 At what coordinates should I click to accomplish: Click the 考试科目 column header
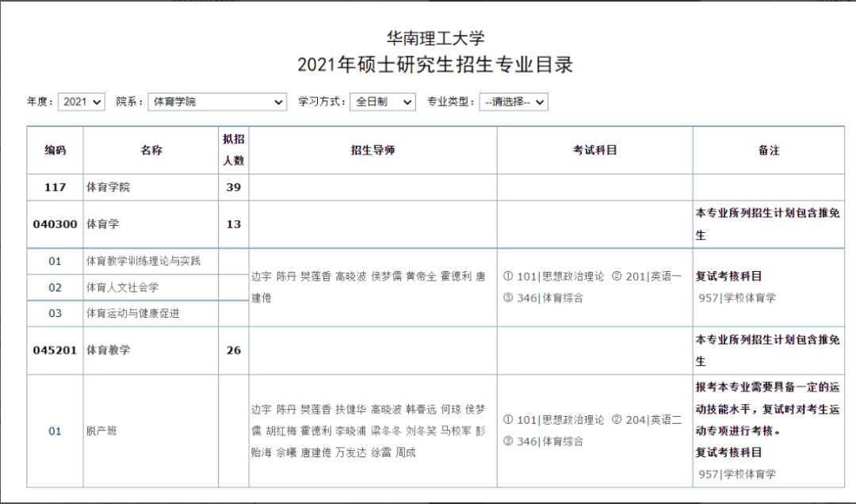[594, 150]
